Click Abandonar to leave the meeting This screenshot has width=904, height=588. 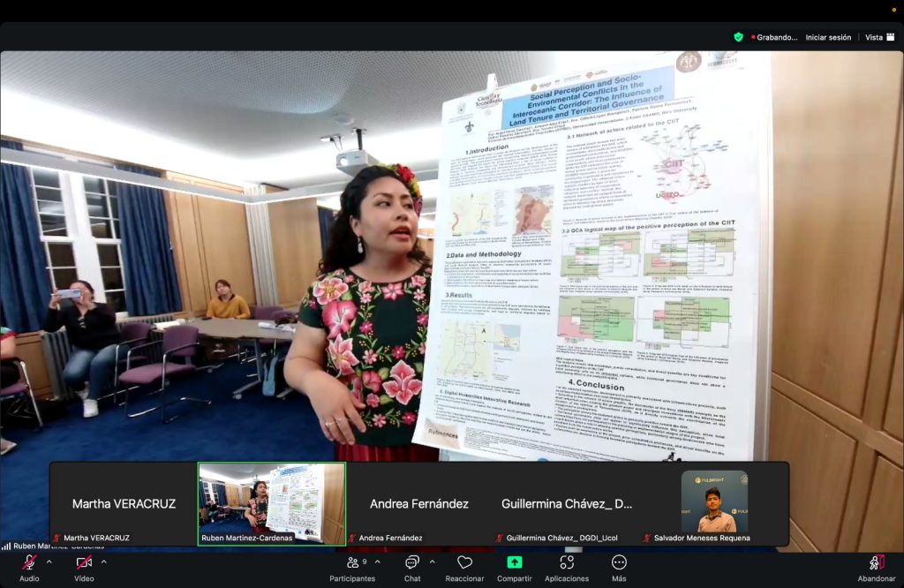[876, 563]
